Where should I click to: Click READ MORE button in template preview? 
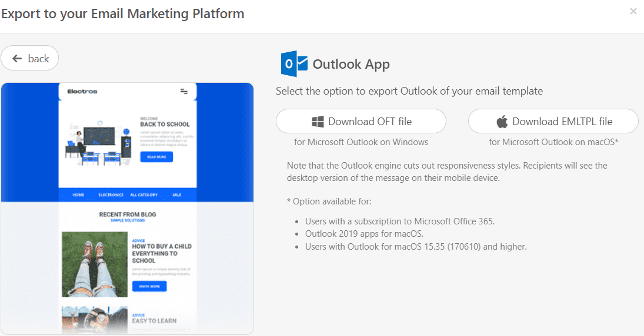156,157
